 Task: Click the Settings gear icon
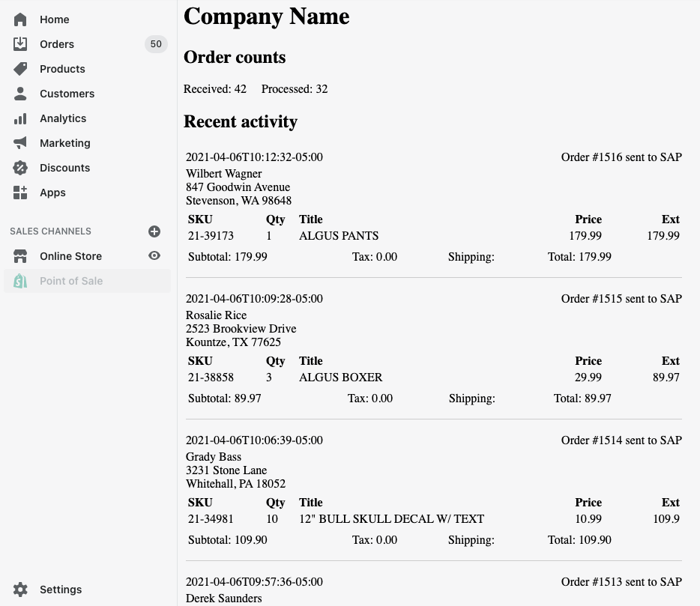click(20, 590)
